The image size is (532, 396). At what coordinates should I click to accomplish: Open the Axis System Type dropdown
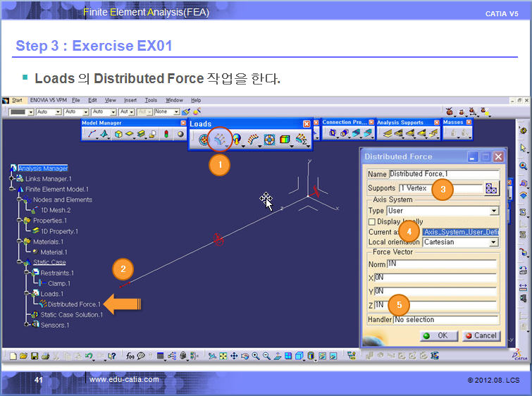494,211
